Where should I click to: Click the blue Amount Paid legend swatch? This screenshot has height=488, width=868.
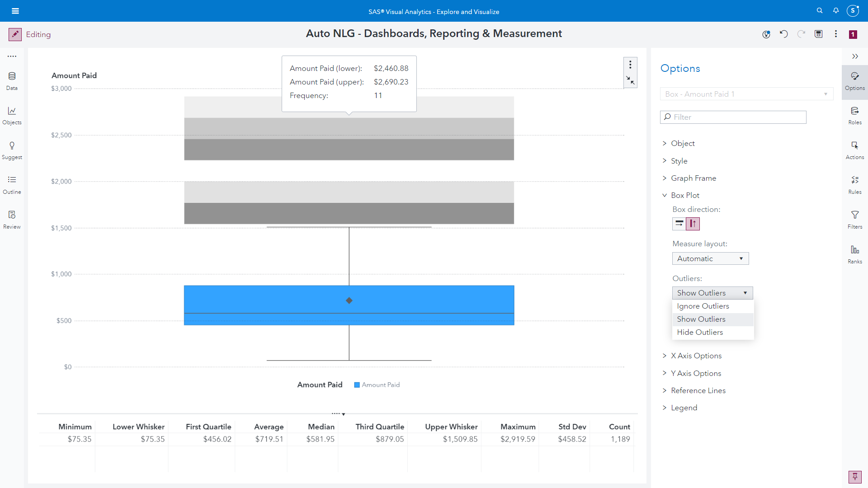tap(357, 385)
